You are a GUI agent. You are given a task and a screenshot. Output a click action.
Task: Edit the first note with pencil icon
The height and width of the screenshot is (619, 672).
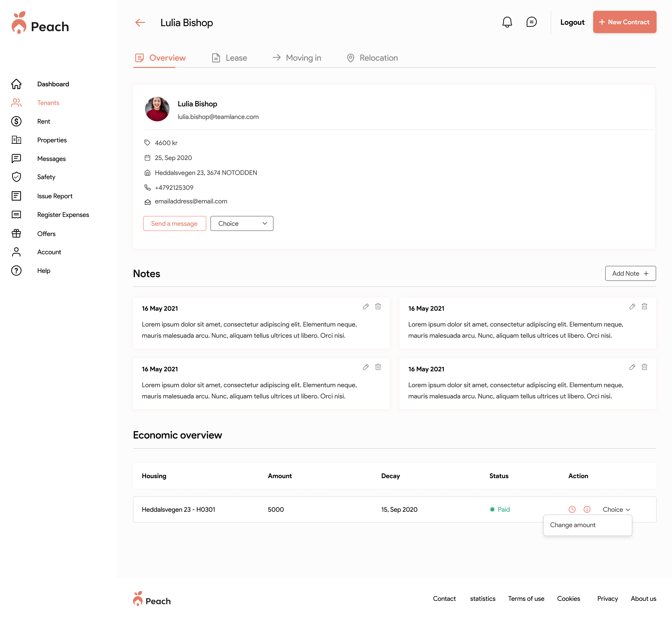click(366, 306)
